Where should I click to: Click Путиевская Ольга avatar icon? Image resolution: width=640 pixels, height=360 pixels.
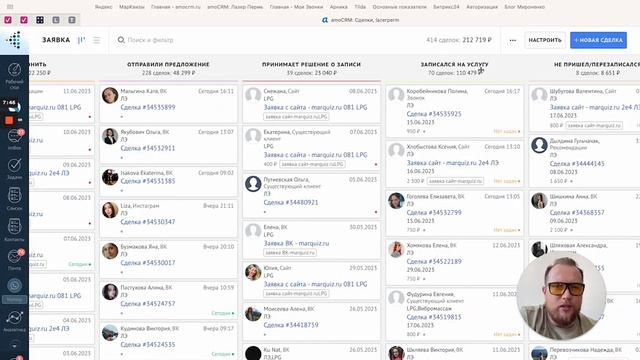click(253, 184)
